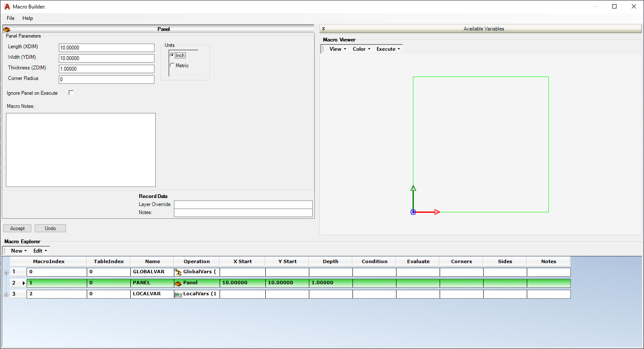Open the New menu in Macro Explorer
The image size is (644, 349).
[17, 250]
